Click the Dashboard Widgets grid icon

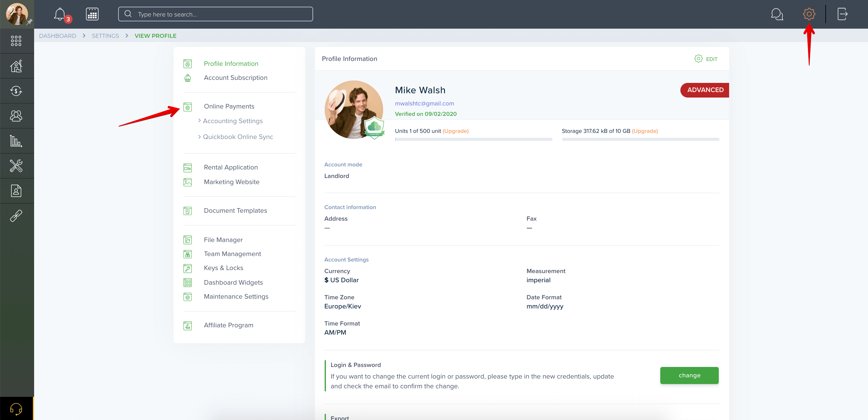(188, 283)
